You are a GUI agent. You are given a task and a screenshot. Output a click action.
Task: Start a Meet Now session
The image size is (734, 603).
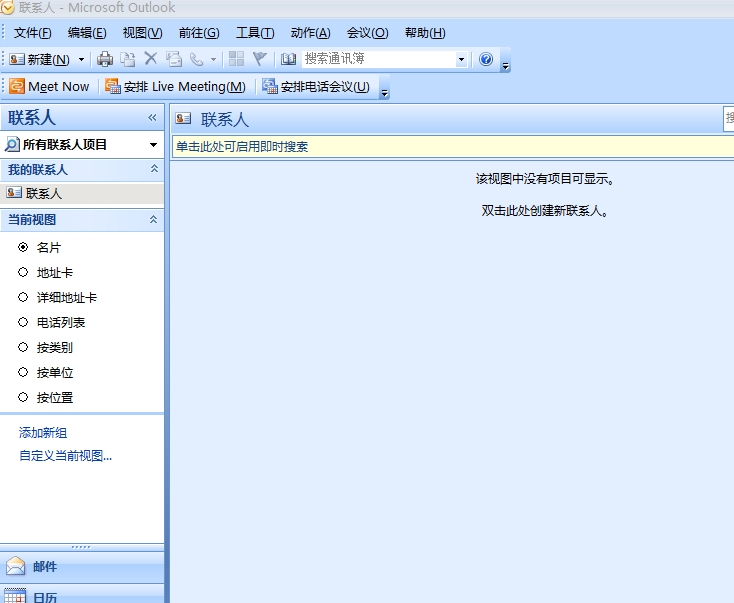[50, 87]
